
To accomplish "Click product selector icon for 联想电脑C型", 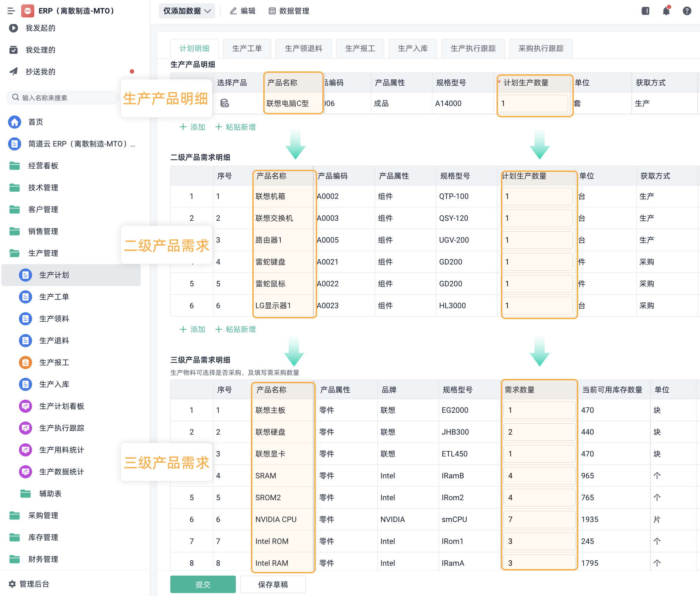I will coord(224,103).
